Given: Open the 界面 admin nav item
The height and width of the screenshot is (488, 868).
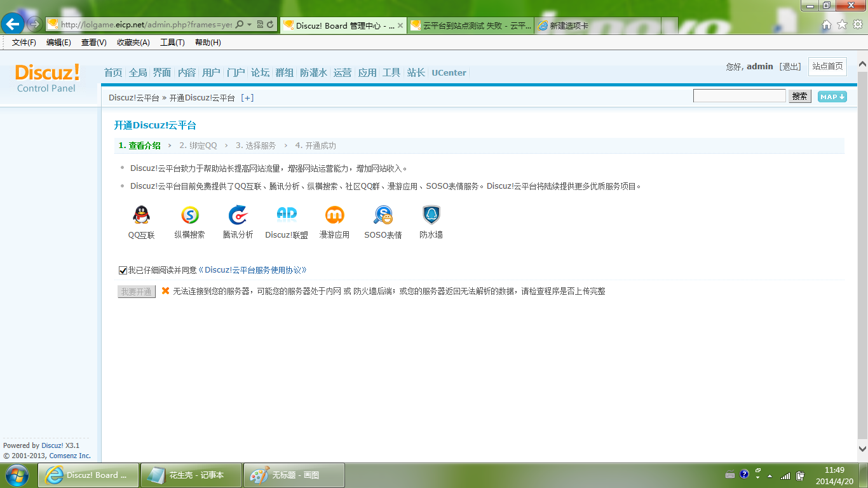Looking at the screenshot, I should click(162, 73).
